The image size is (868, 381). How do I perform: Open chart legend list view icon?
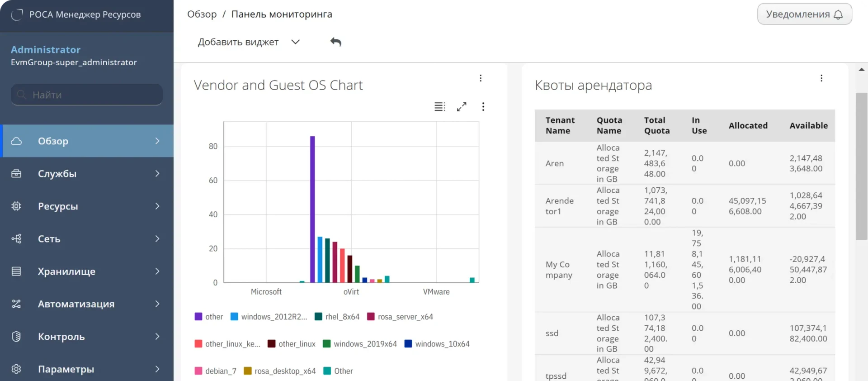(439, 107)
